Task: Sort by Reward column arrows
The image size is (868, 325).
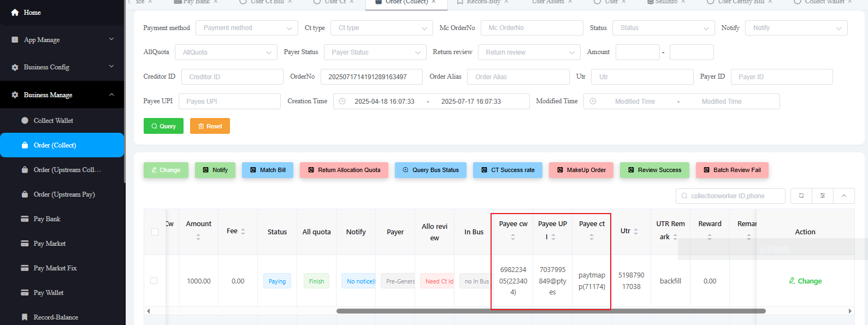Action: pos(710,237)
